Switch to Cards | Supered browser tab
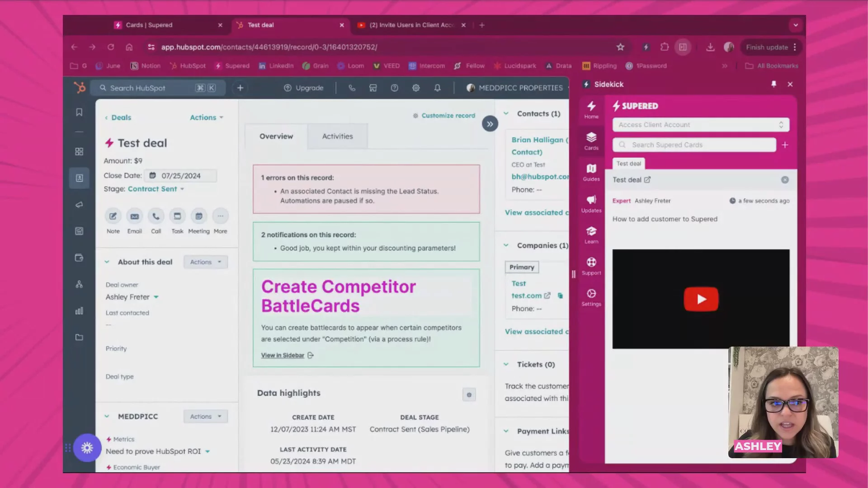The height and width of the screenshot is (488, 868). coord(168,25)
